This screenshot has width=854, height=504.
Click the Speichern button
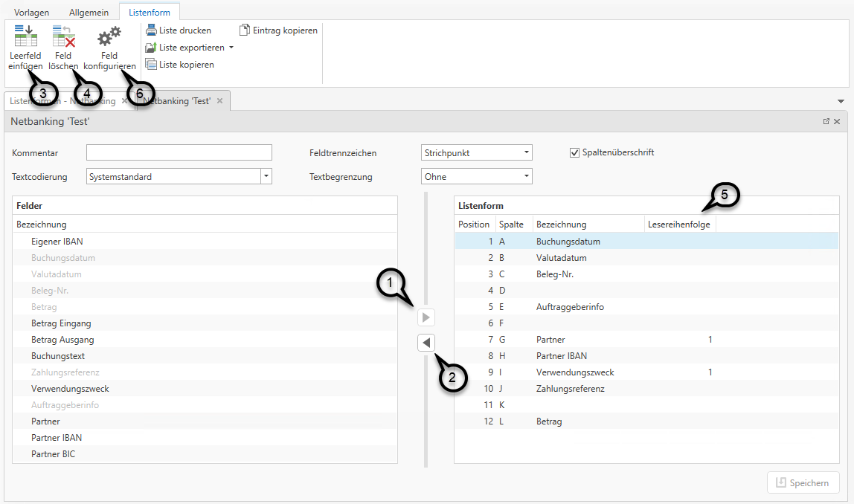(x=803, y=483)
